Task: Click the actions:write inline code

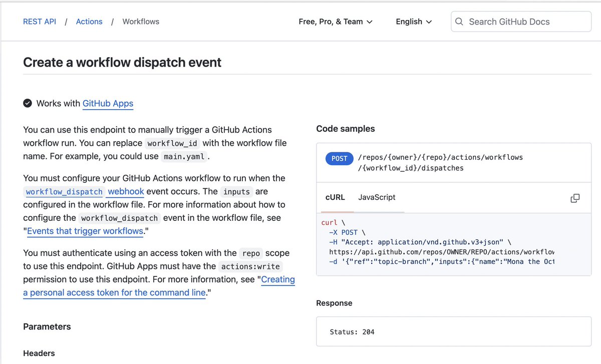Action: click(x=251, y=266)
